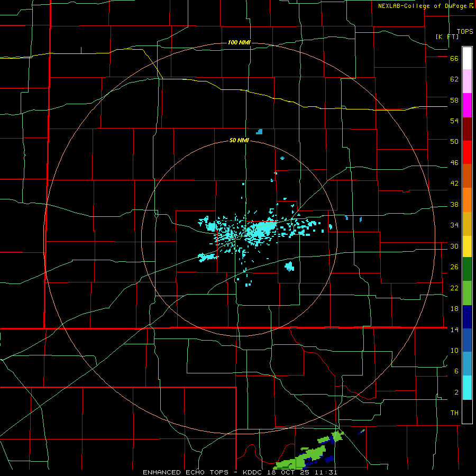Viewport: 476px width, 476px height.
Task: Click the TOPS legend title
Action: [465, 32]
